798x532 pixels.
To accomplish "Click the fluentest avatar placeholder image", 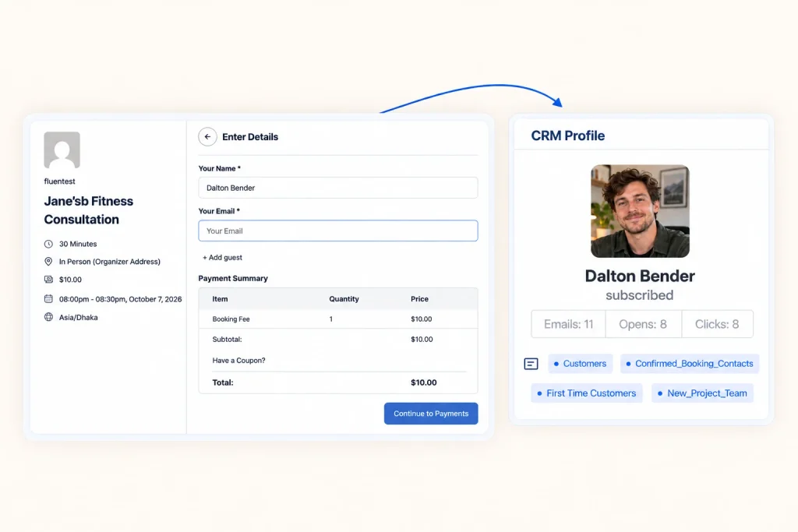I will tap(62, 150).
